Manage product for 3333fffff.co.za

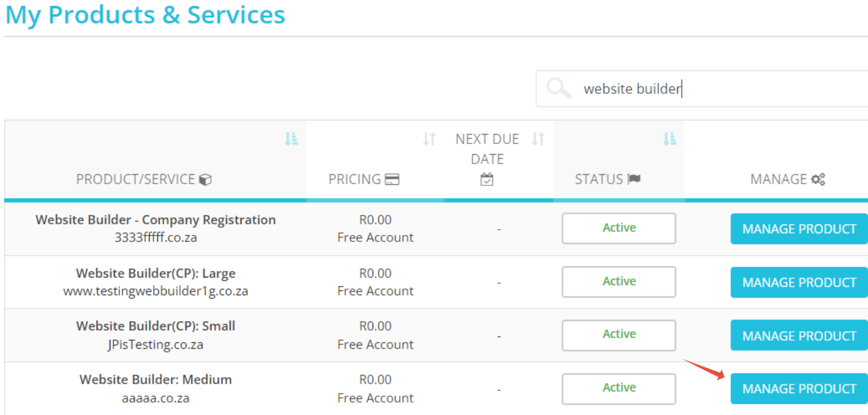pos(799,228)
